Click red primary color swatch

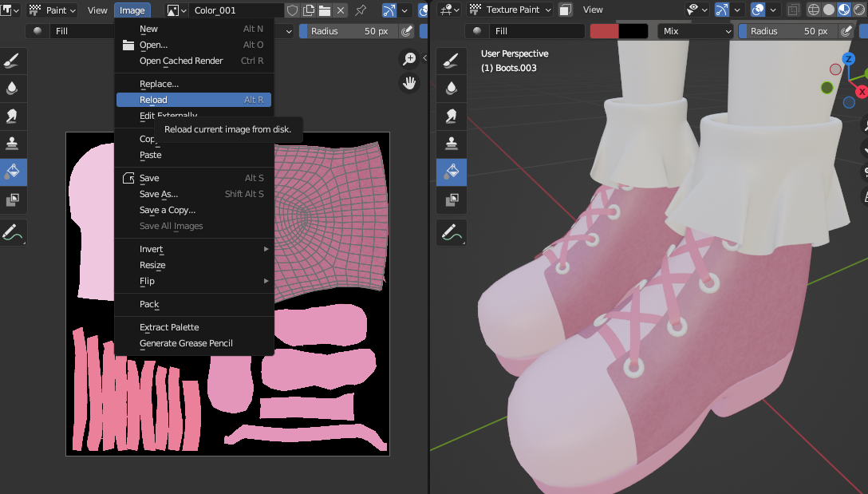tap(605, 31)
